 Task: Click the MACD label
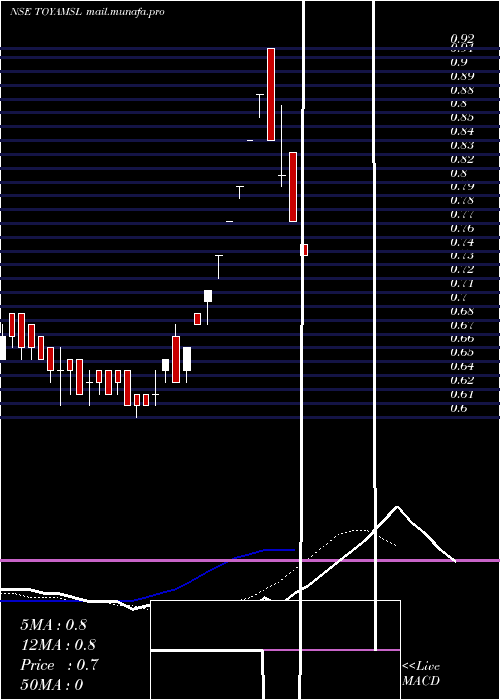421,681
